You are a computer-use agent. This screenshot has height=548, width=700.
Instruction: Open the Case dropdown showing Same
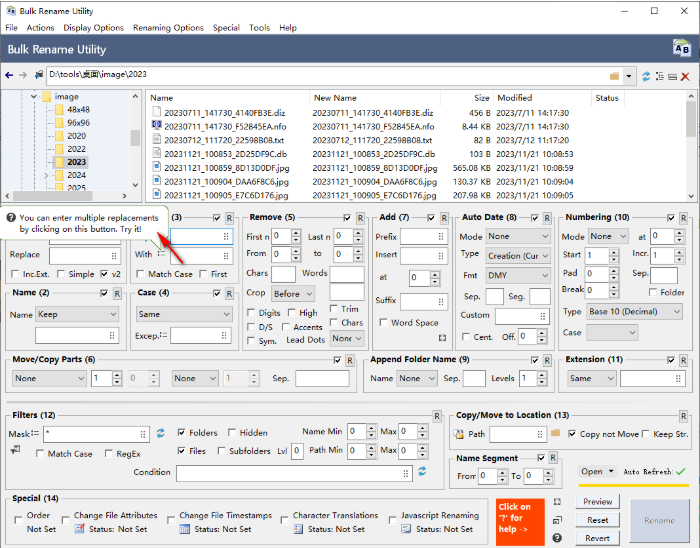click(184, 314)
